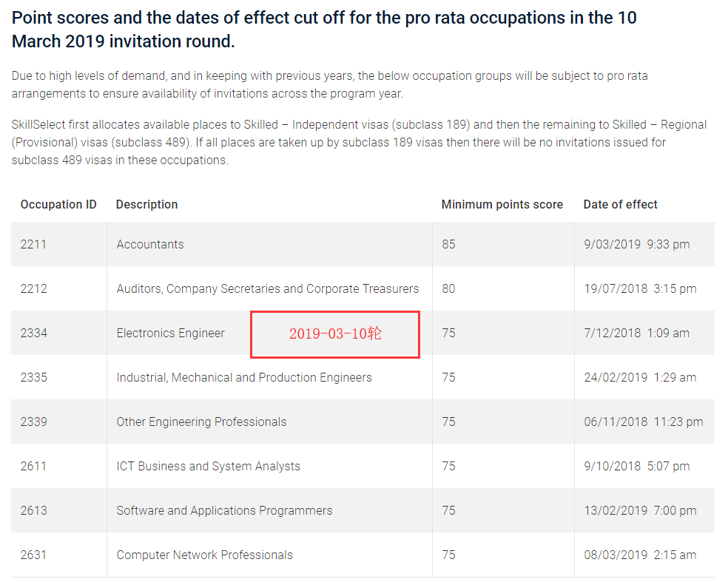Click occupation ID 2335
This screenshot has height=582, width=728.
[x=33, y=377]
